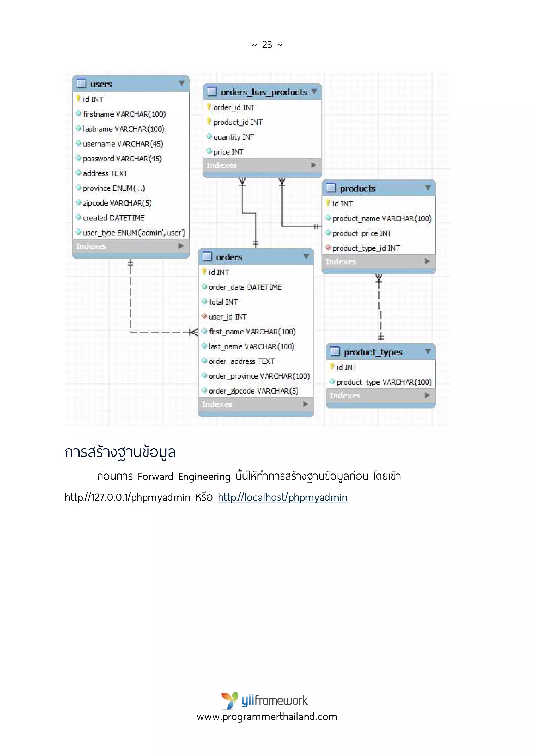This screenshot has width=534, height=756.
Task: Collapse the users table with header arrow
Action: coord(182,83)
